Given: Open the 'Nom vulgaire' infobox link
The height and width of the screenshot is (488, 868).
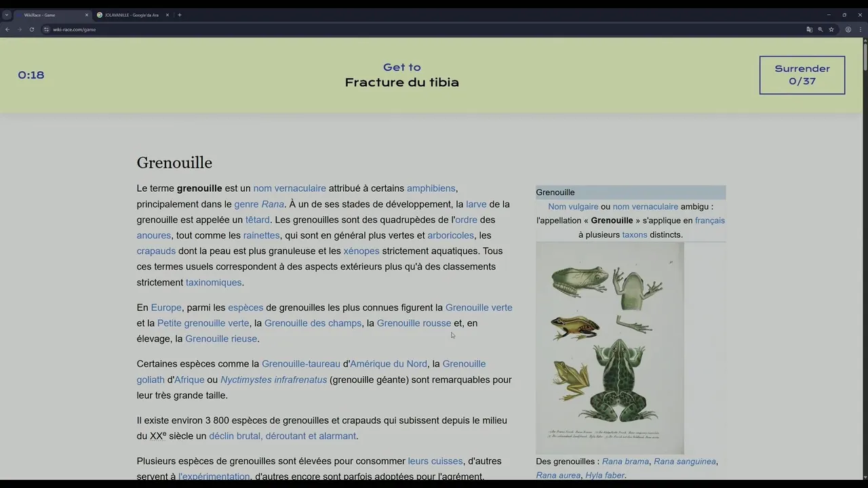Looking at the screenshot, I should [573, 207].
